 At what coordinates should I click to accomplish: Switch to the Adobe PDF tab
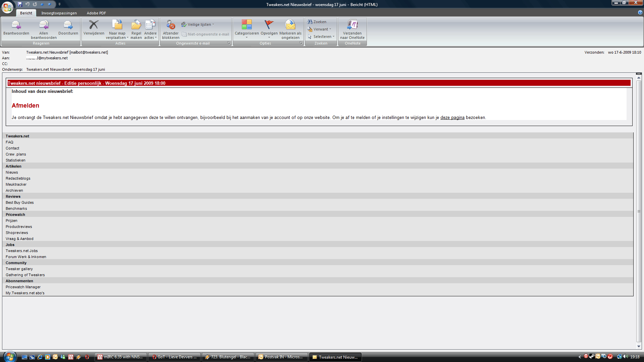click(96, 13)
